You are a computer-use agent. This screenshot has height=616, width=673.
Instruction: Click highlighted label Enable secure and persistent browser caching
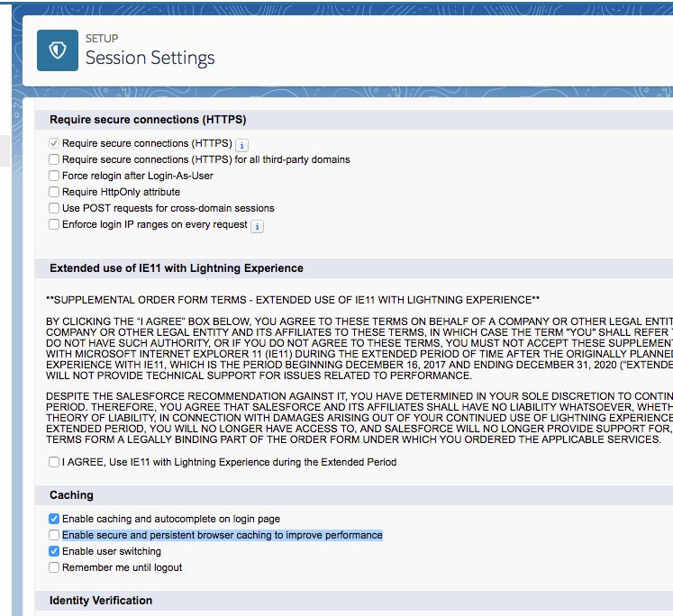click(223, 535)
